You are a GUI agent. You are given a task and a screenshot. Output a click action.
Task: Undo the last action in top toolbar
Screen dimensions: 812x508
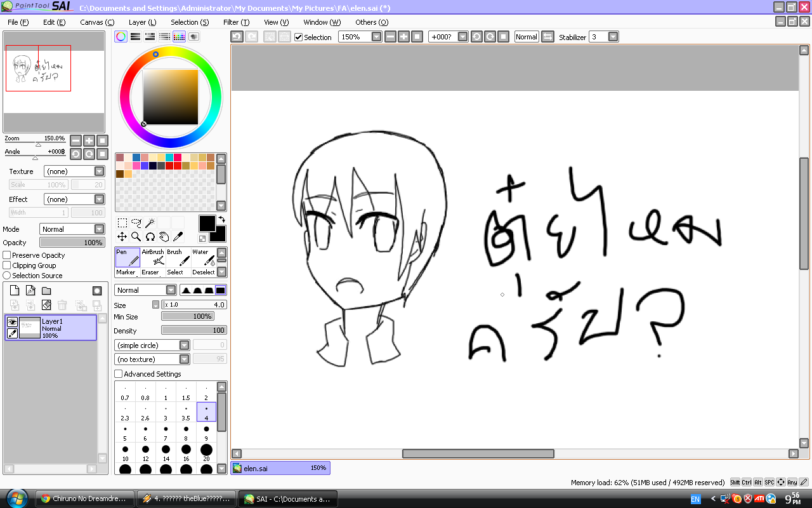click(x=237, y=37)
